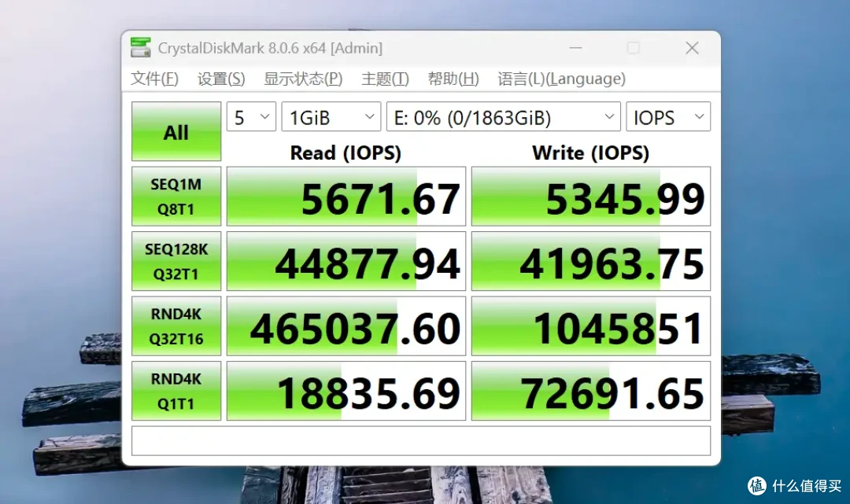
Task: Click the RND4K Q32T16 read value 465037.60
Action: point(346,326)
